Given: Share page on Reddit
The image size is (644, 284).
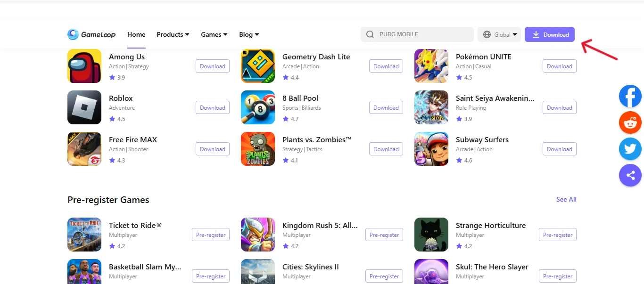Looking at the screenshot, I should click(630, 123).
